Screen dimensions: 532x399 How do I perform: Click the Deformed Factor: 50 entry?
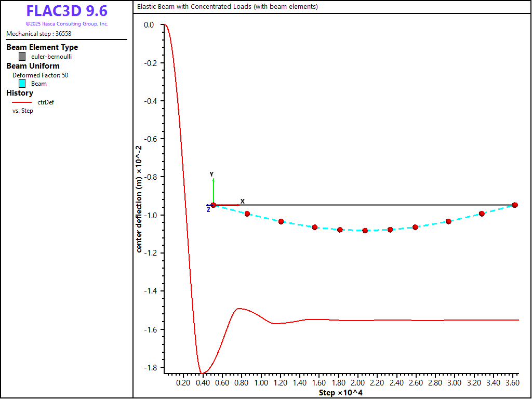[x=40, y=75]
